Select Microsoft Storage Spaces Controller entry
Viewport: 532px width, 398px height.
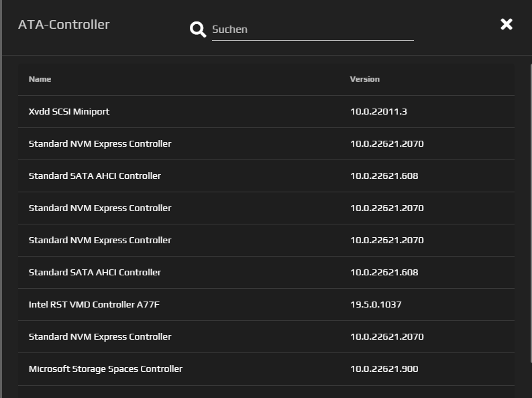point(105,369)
